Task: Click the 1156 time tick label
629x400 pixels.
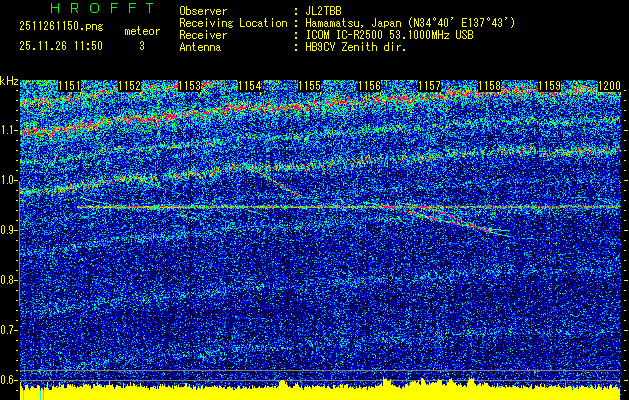Action: [368, 87]
